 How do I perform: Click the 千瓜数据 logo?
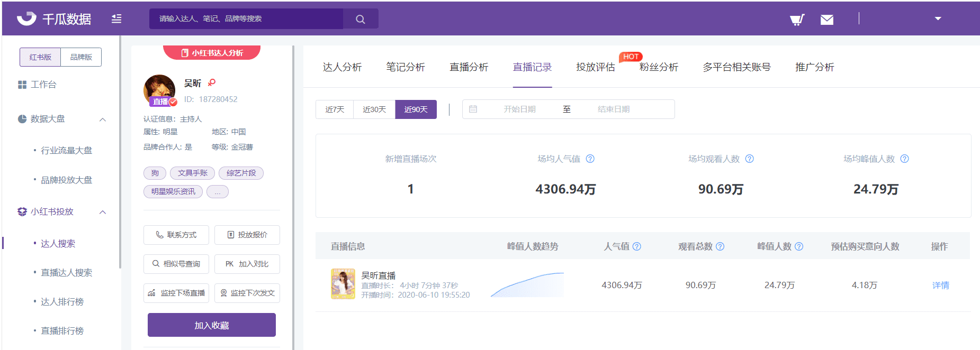(x=54, y=19)
